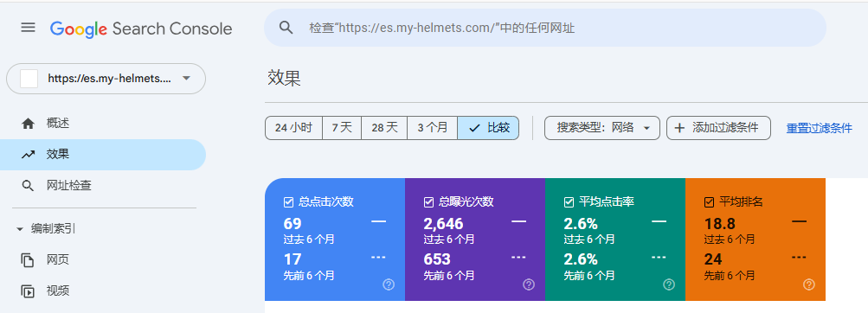Click the 网页 pages icon
This screenshot has width=868, height=313.
(28, 260)
